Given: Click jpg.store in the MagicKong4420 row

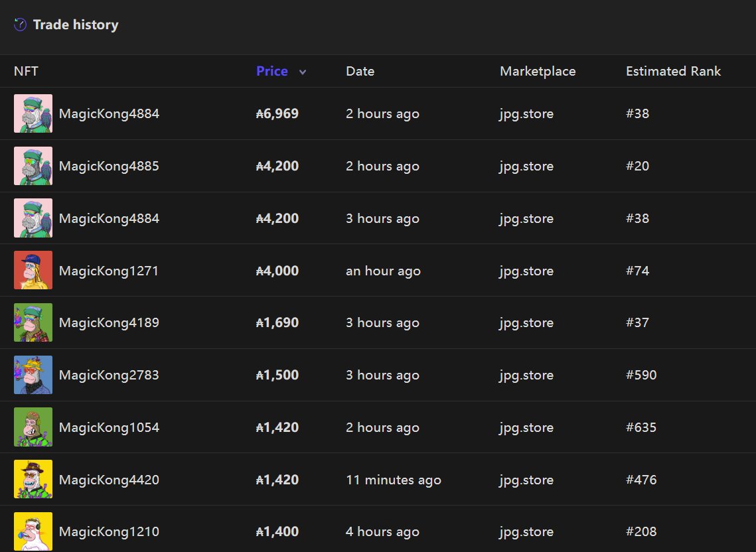Looking at the screenshot, I should coord(526,480).
